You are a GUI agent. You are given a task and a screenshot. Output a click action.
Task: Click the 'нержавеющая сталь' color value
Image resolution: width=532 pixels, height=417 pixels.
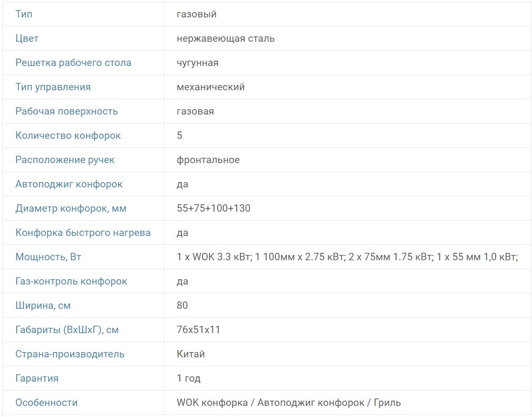(226, 39)
